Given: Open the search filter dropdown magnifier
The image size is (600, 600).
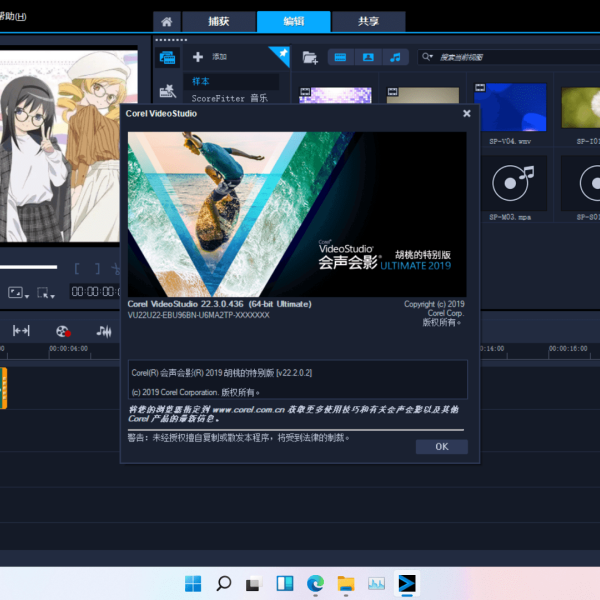Looking at the screenshot, I should 427,57.
